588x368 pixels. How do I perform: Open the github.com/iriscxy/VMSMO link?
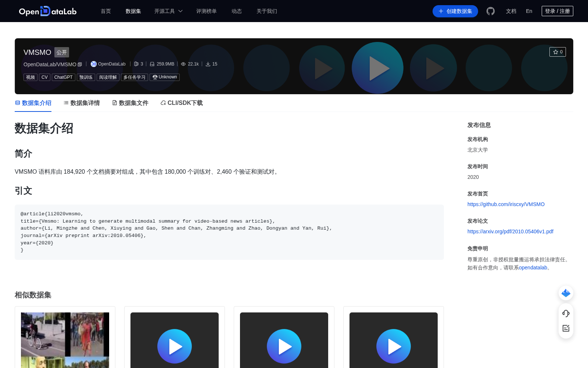pos(506,204)
